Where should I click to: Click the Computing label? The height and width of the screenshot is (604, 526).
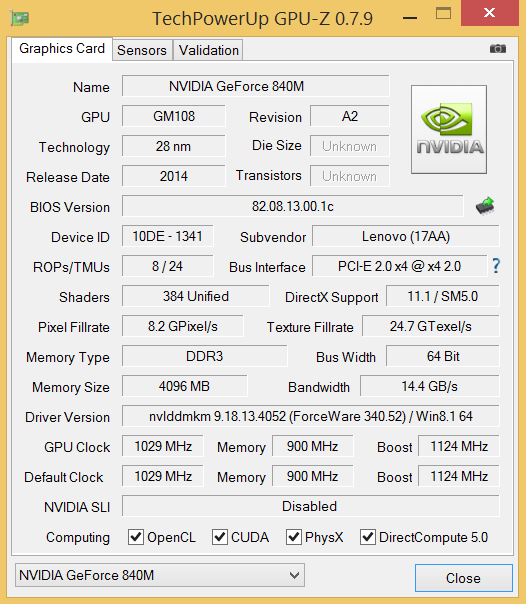pos(78,538)
